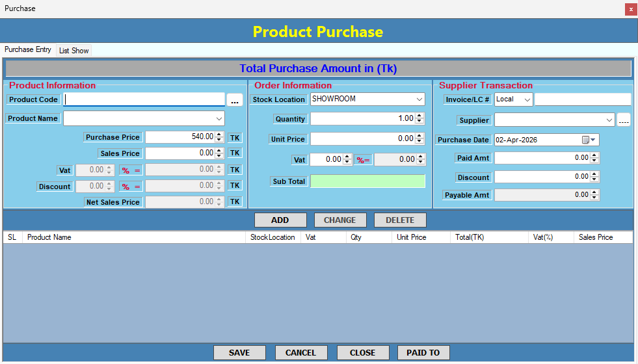The height and width of the screenshot is (364, 638).
Task: Click the Product Code input field
Action: pyautogui.click(x=144, y=99)
